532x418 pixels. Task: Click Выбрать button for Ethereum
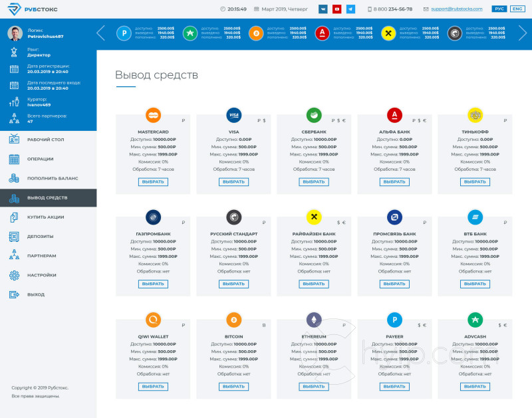[x=314, y=387]
